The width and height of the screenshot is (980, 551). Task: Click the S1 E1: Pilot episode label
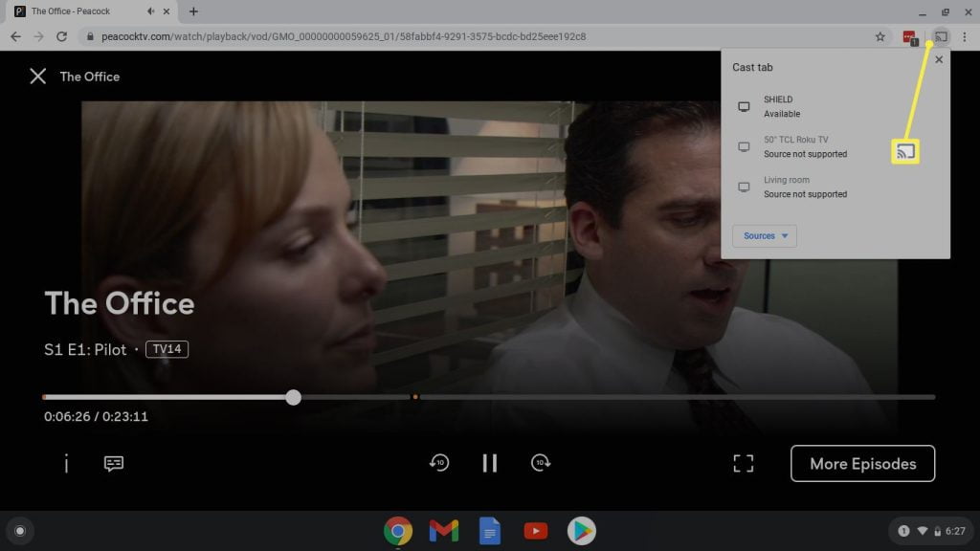(85, 350)
